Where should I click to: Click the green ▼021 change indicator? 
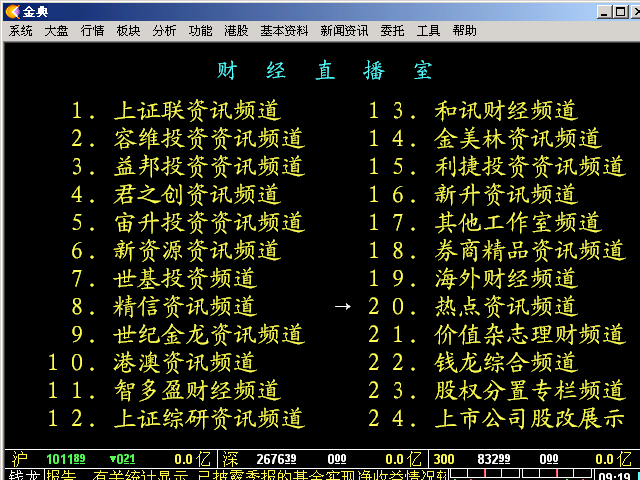point(122,459)
